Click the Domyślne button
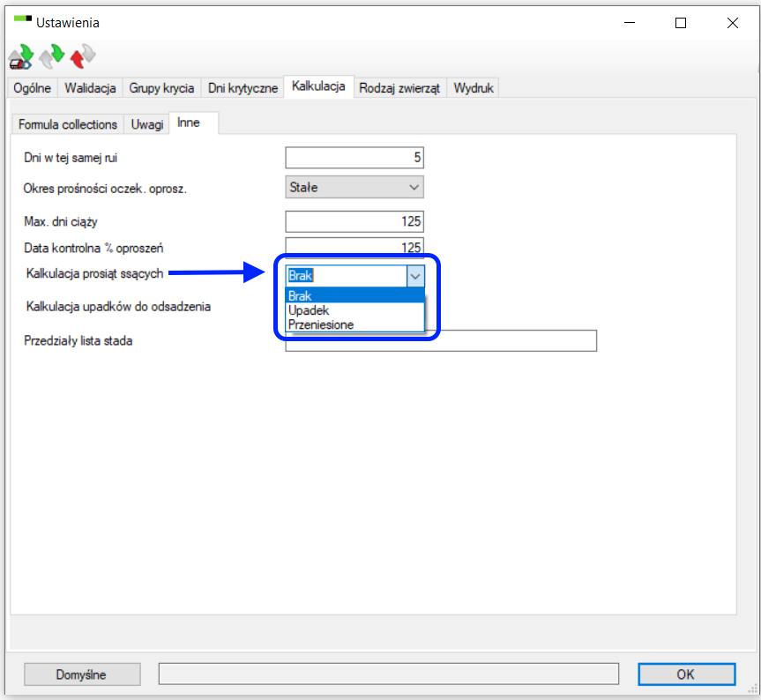This screenshot has height=700, width=761. click(82, 674)
